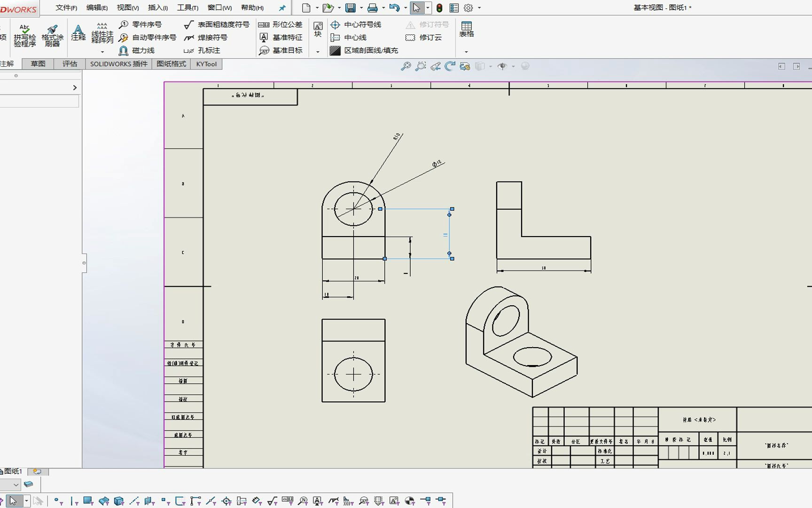Select the 注释 annotation note tool

tap(78, 33)
